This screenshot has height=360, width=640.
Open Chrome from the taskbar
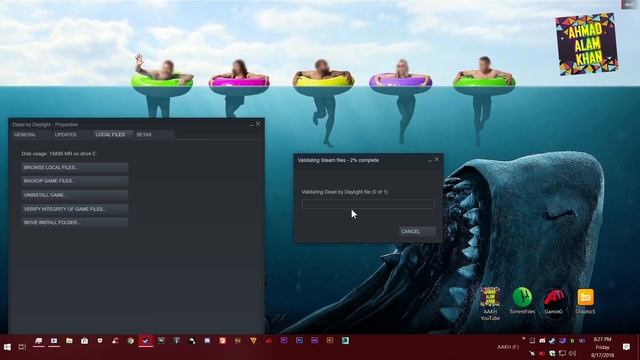click(131, 340)
